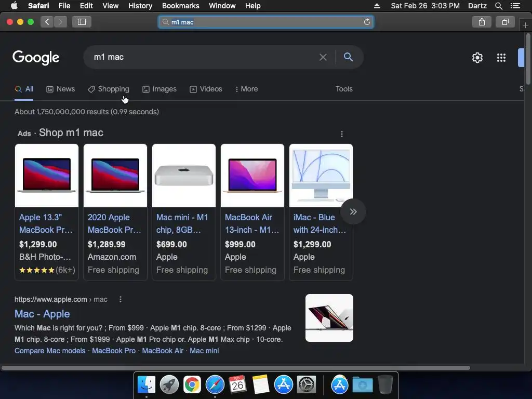Open the MacBook Air sitelink
Viewport: 532px width, 399px height.
(163, 351)
